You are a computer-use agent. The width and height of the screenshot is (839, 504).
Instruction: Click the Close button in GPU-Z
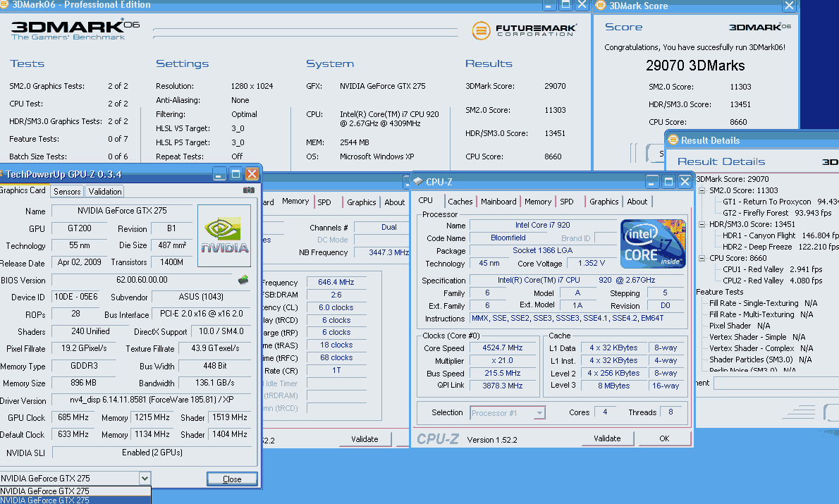(232, 479)
